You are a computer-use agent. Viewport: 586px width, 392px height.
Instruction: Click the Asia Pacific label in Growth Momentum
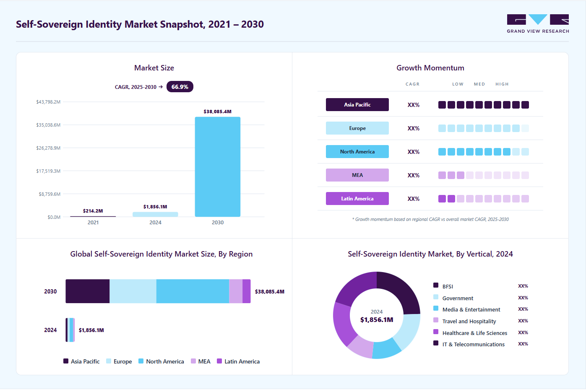[357, 105]
